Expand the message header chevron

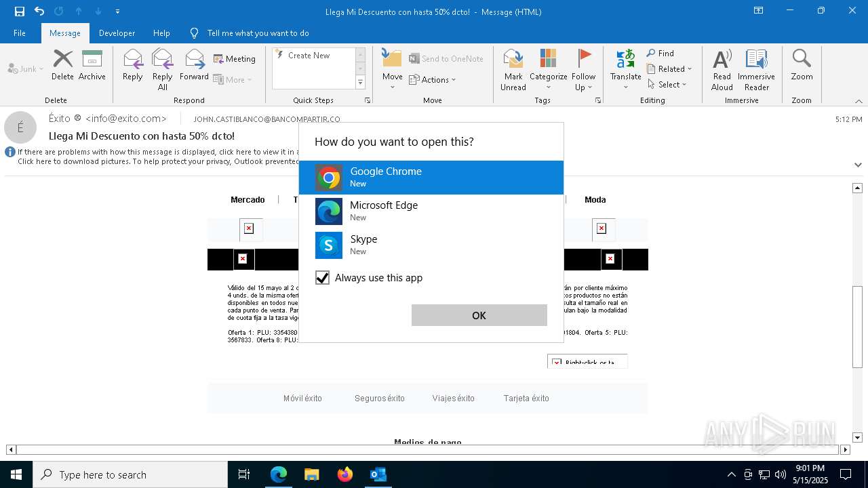[858, 165]
